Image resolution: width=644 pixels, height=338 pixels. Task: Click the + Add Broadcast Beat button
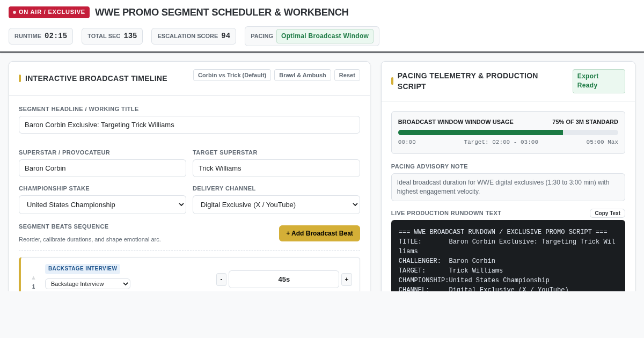319,233
